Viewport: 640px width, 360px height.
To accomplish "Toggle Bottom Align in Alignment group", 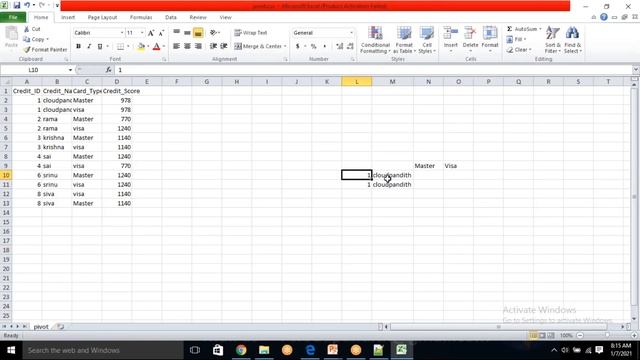I will click(x=198, y=33).
